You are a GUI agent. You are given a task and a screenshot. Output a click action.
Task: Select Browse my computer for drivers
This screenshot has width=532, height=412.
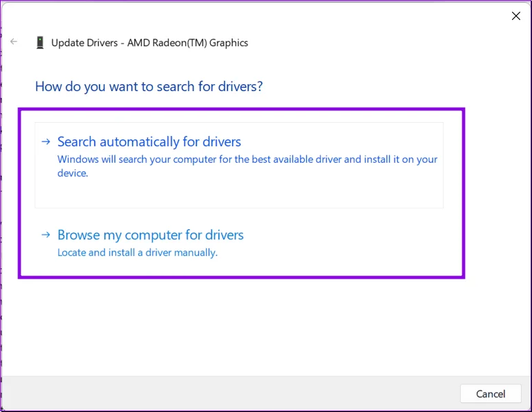point(151,235)
